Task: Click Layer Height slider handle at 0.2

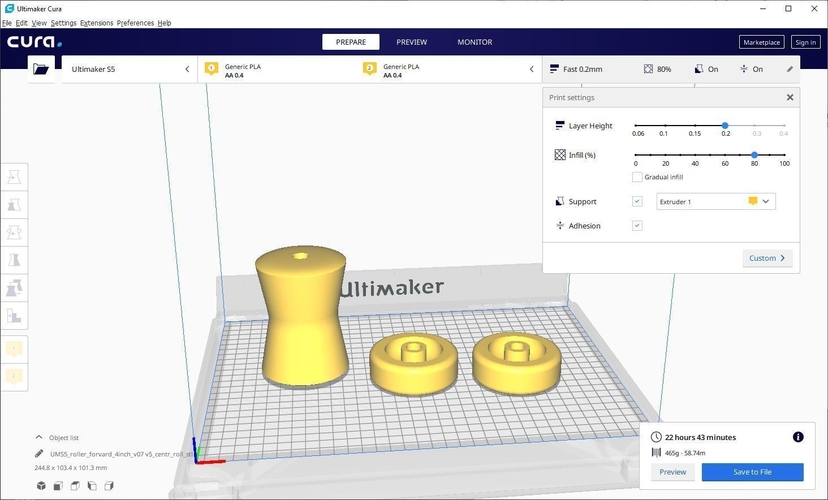Action: point(725,125)
